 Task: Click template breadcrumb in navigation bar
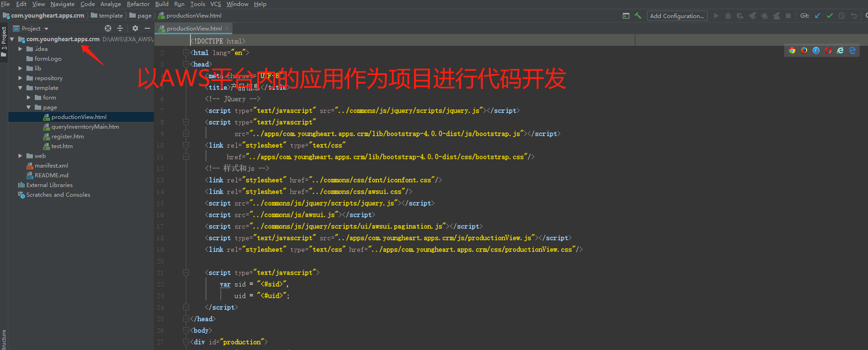tap(107, 15)
